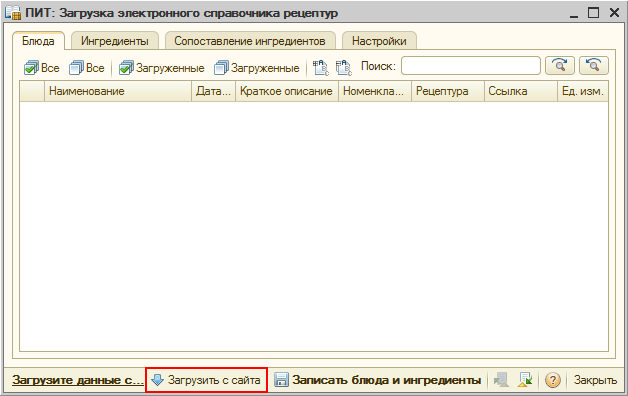Click the green arrow document icon in bottom bar
The height and width of the screenshot is (396, 628).
525,380
